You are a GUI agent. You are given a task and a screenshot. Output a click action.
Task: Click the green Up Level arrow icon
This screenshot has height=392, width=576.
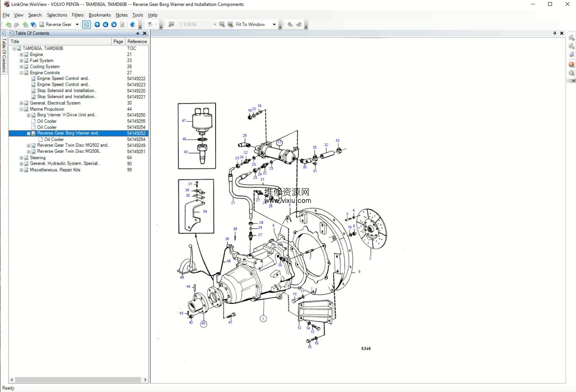pyautogui.click(x=25, y=25)
